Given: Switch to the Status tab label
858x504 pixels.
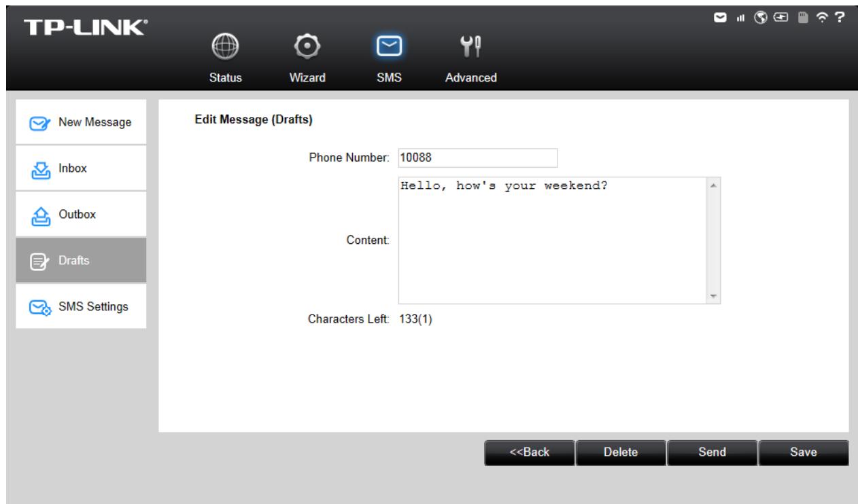Looking at the screenshot, I should [x=225, y=77].
